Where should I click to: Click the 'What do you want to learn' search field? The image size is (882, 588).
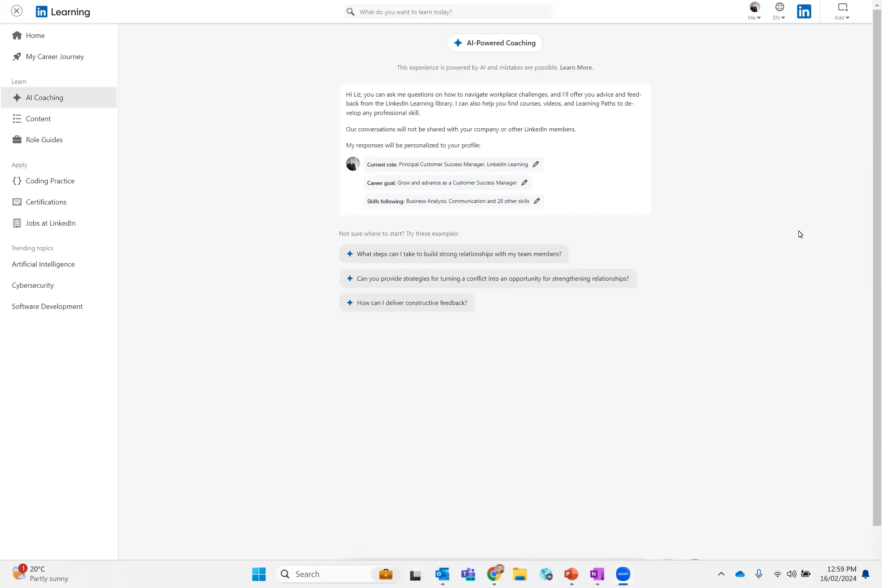click(454, 12)
